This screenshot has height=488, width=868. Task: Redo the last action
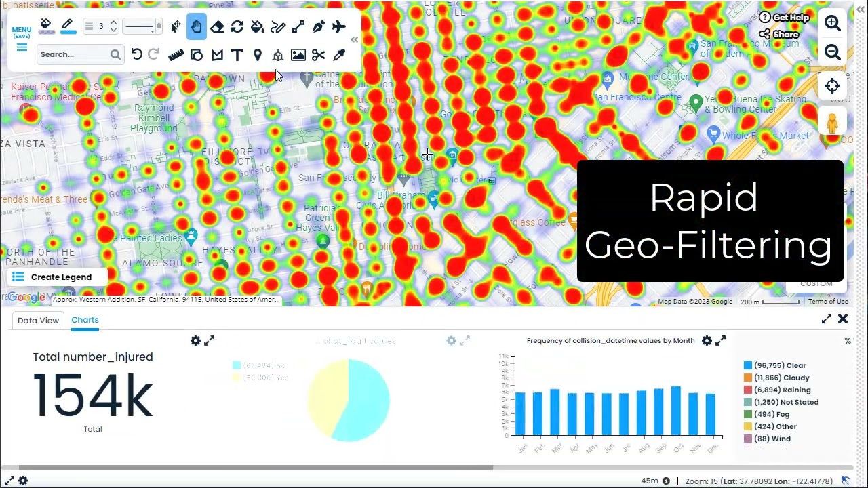(153, 54)
